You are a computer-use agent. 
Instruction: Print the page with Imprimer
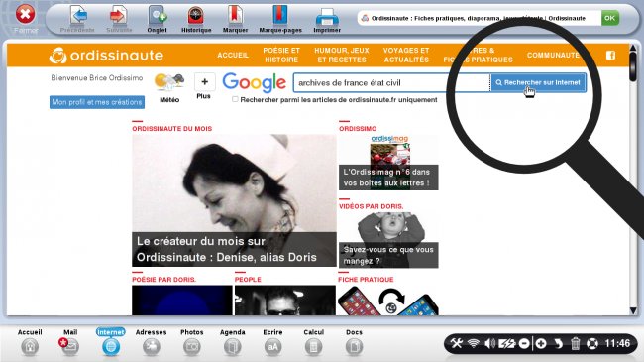(x=327, y=19)
